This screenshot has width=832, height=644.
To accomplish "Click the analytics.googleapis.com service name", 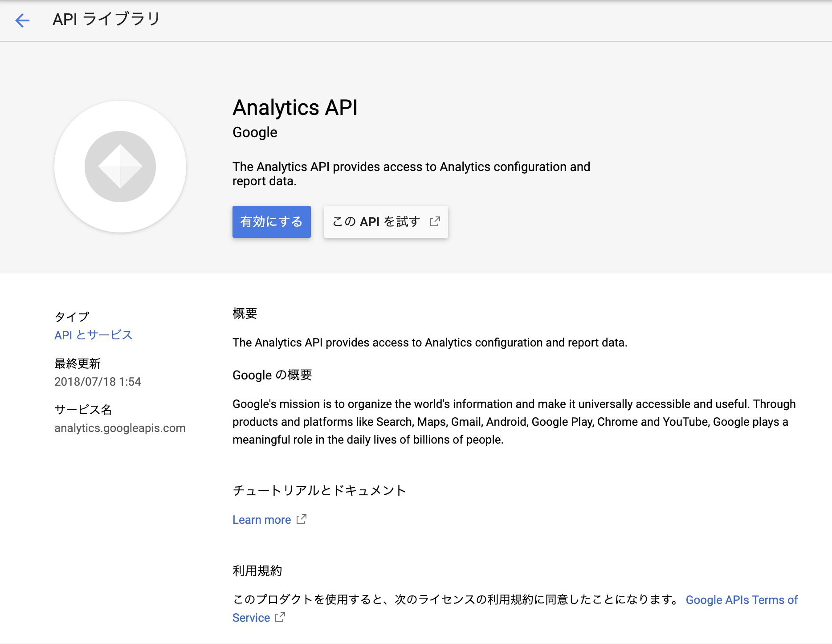I will 120,428.
